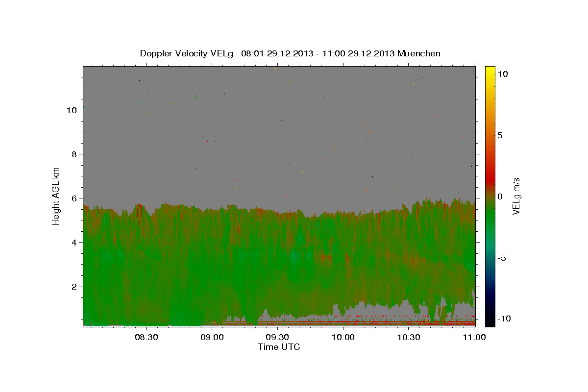Screen dimensions: 588x392
Task: Click the height axis label '10'
Action: pos(72,110)
